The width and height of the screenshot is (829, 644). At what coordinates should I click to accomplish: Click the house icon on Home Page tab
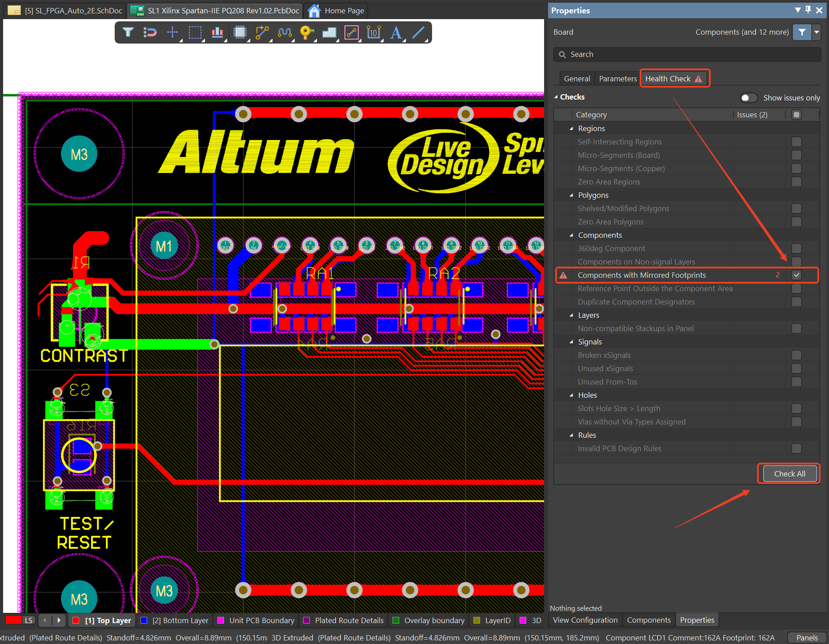pos(314,11)
